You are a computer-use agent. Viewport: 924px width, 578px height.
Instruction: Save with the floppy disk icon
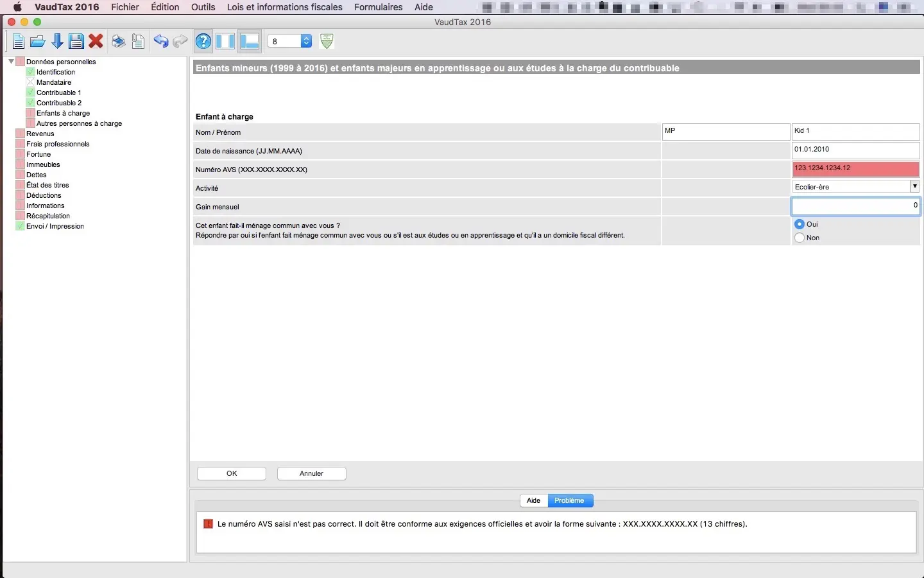tap(76, 42)
